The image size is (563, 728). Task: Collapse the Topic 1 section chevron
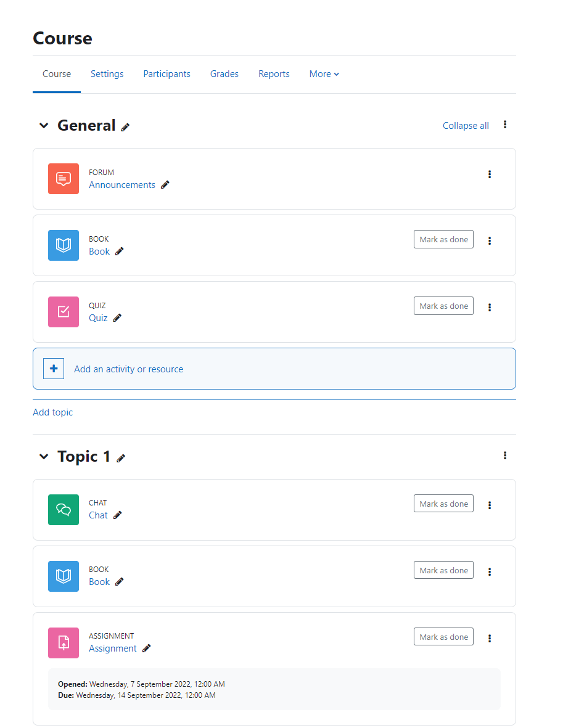tap(43, 456)
